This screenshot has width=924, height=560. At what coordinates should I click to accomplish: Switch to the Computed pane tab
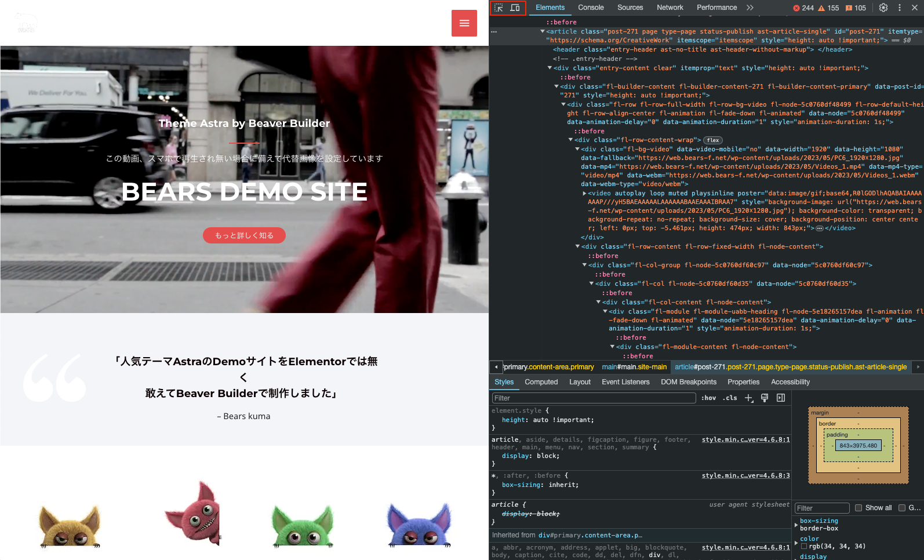click(x=541, y=382)
